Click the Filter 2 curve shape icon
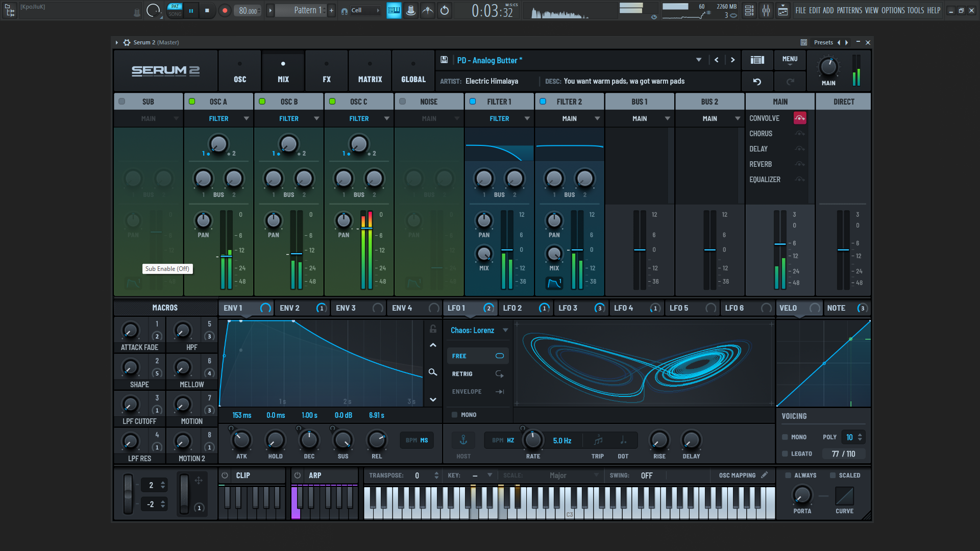The image size is (980, 551). (554, 283)
